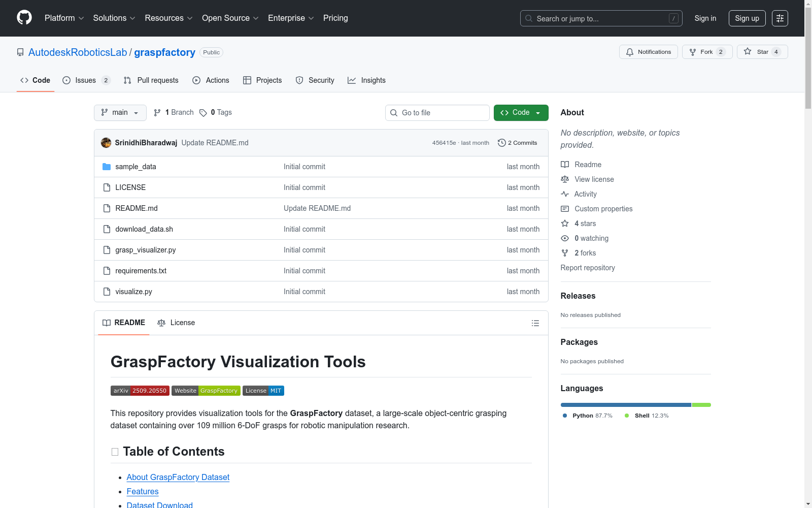
Task: Click the Readme book icon in About
Action: [565, 165]
